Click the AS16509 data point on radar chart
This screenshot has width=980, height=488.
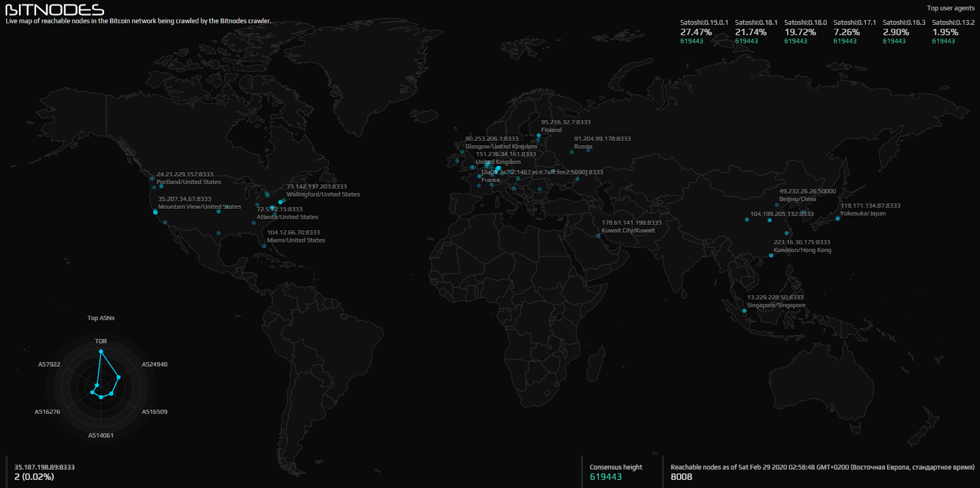click(111, 394)
